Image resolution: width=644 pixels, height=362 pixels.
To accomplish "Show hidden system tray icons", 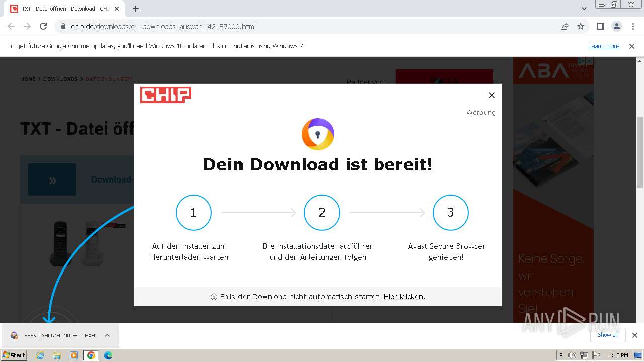I will coord(561,355).
